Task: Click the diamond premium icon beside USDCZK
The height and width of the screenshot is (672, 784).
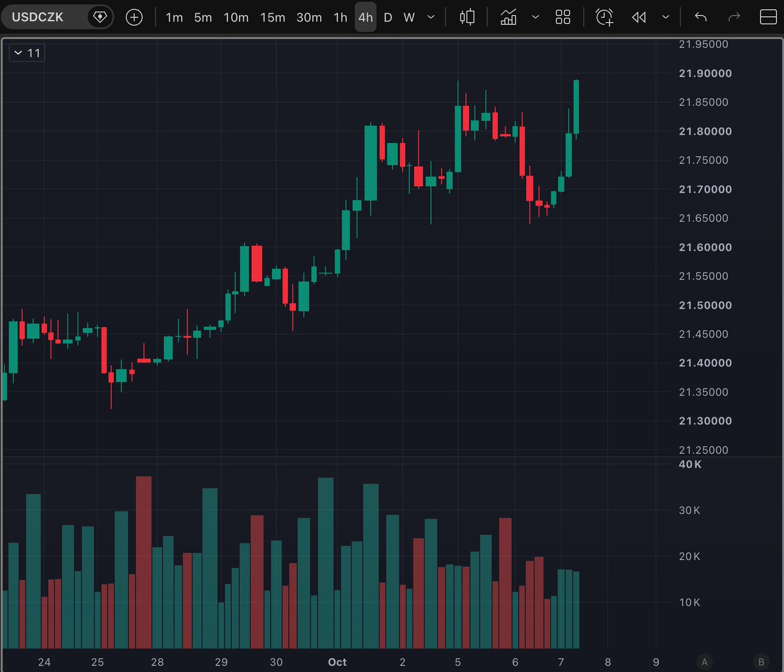Action: point(100,18)
